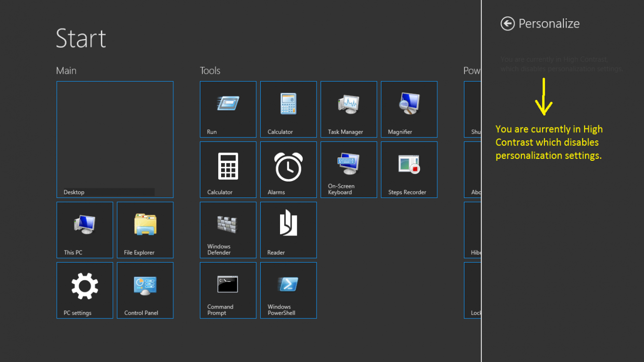Launch Windows PowerShell tile
644x362 pixels.
(x=288, y=291)
